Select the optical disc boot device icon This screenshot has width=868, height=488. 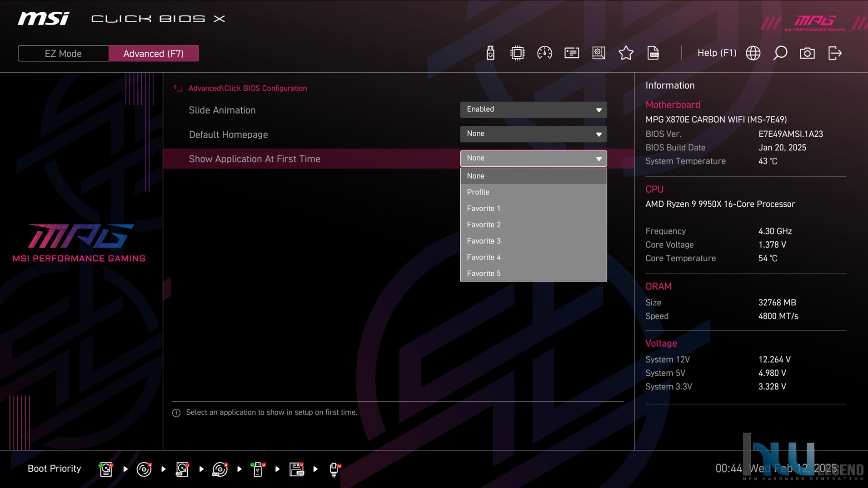144,469
